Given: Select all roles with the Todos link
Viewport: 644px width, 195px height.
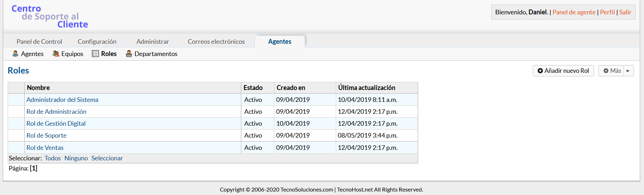Looking at the screenshot, I should pos(53,158).
